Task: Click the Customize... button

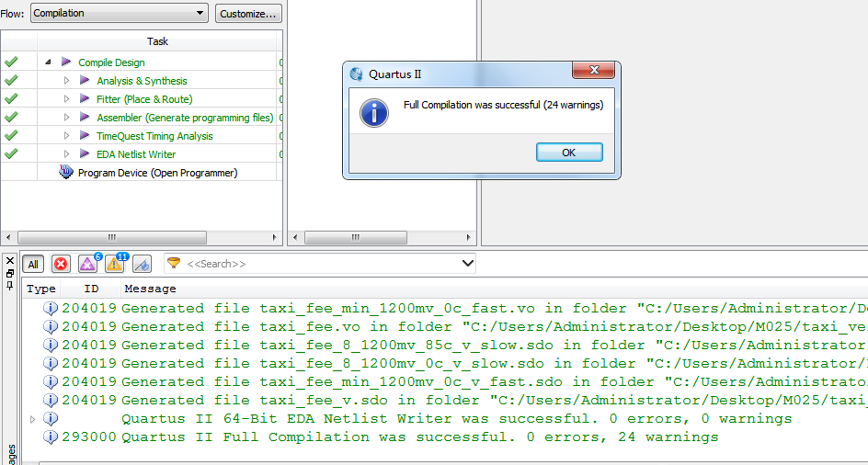Action: coord(248,14)
